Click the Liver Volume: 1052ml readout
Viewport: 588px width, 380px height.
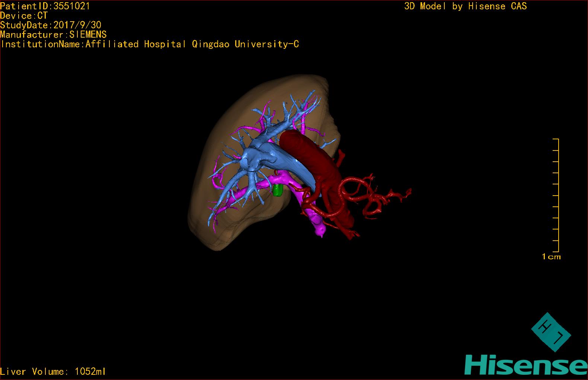[x=53, y=371]
